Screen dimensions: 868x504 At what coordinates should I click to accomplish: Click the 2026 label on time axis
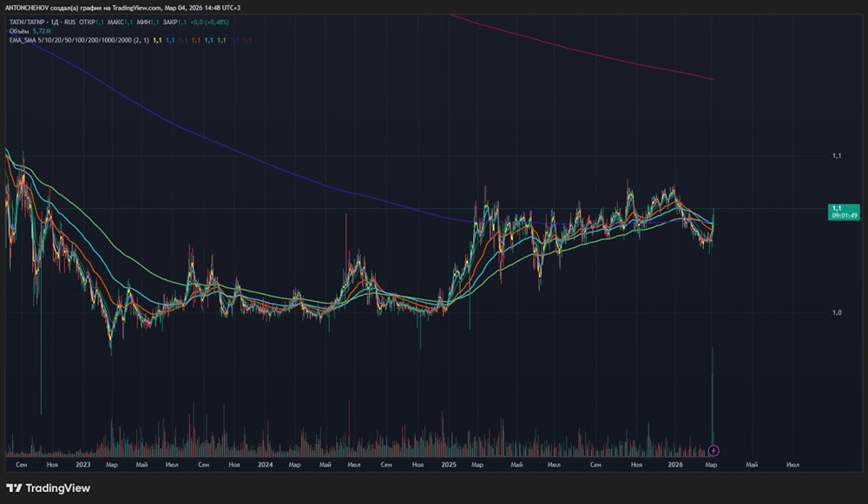[674, 465]
